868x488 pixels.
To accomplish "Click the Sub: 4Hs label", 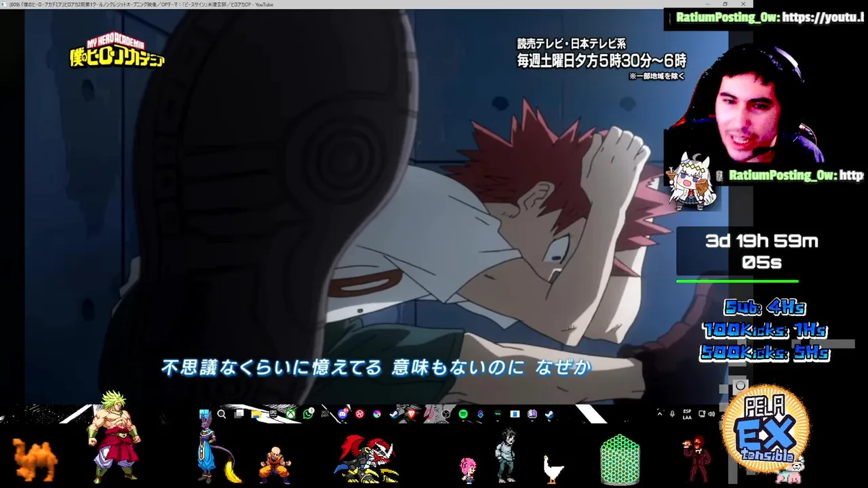I will point(765,308).
